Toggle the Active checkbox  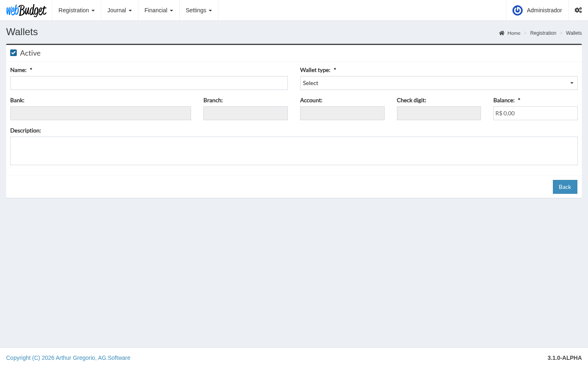[x=13, y=53]
